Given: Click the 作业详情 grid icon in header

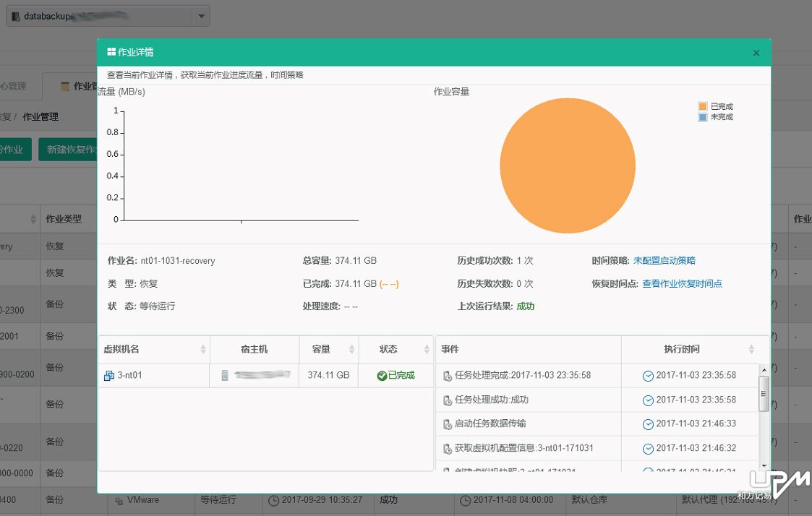Looking at the screenshot, I should pyautogui.click(x=111, y=52).
